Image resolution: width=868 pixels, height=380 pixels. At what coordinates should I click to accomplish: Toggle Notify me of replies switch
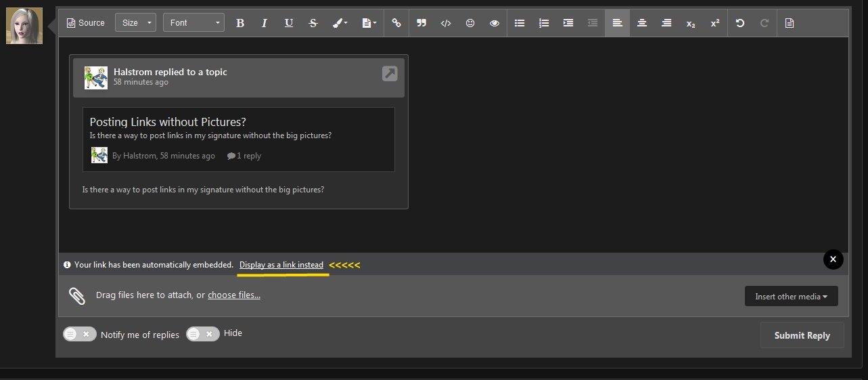point(80,334)
